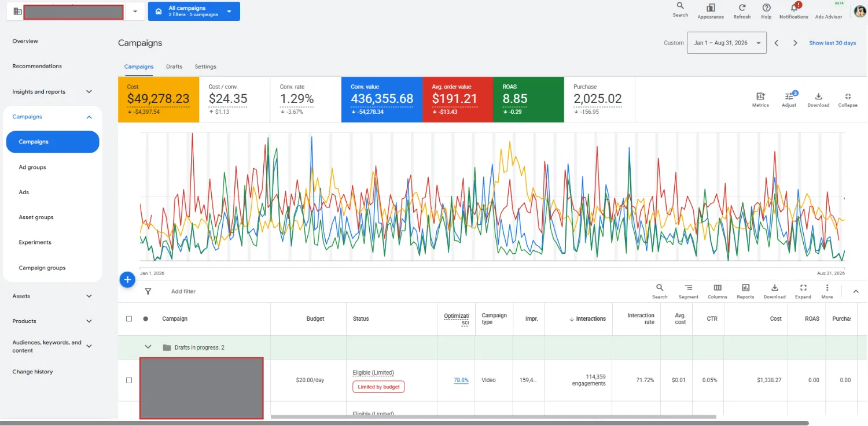Click the account building icon
The height and width of the screenshot is (426, 868).
pyautogui.click(x=17, y=11)
